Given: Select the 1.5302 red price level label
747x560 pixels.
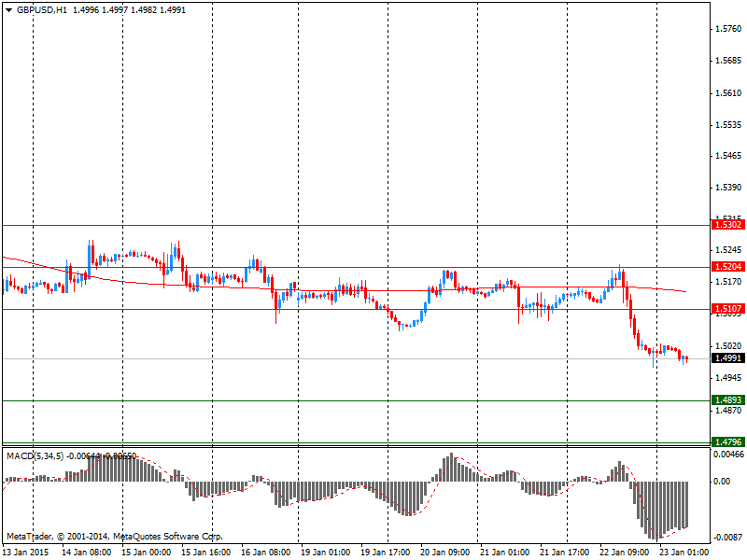Looking at the screenshot, I should coord(728,225).
